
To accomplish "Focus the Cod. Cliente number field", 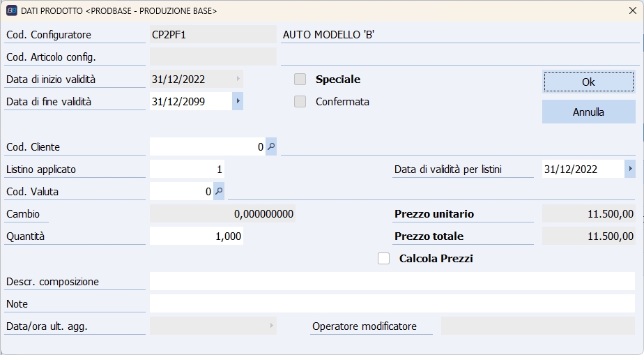I will (207, 147).
